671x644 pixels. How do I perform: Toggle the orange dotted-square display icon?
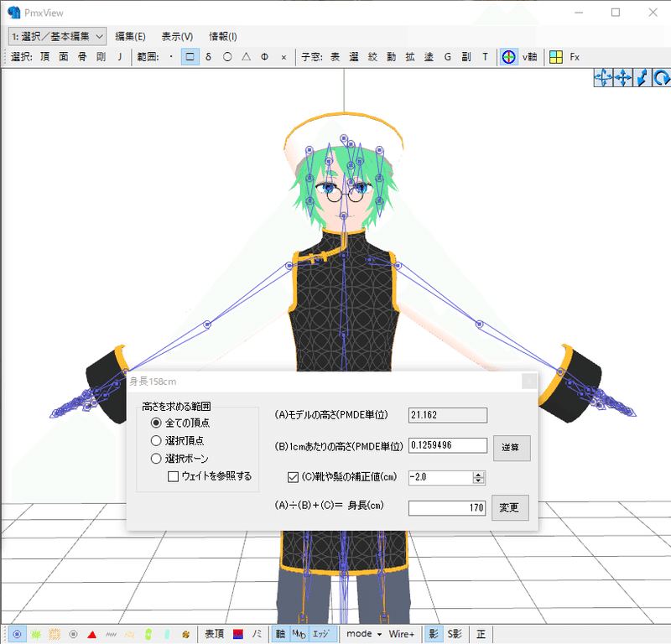pyautogui.click(x=55, y=634)
